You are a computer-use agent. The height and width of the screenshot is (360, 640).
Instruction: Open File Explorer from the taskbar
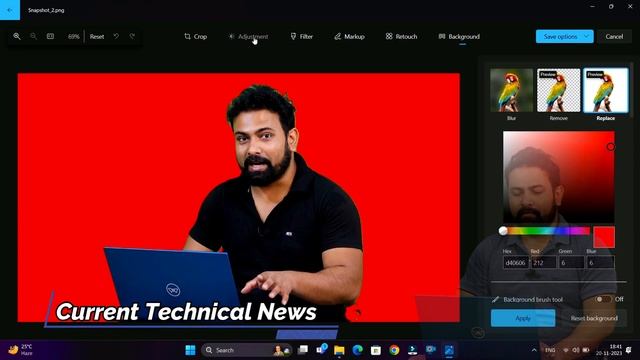coord(339,350)
